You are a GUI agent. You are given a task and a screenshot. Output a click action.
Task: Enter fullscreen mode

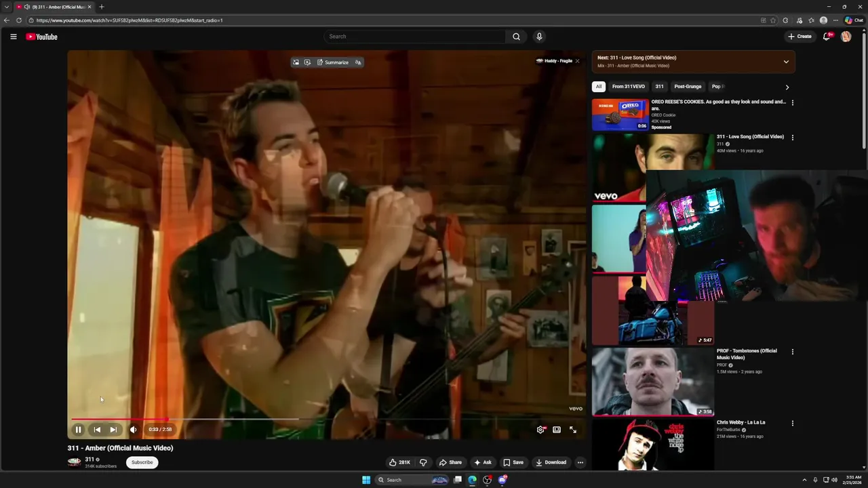point(573,429)
